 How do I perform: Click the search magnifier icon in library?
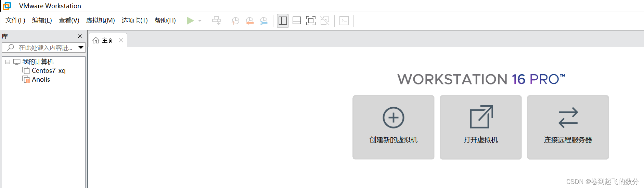11,48
